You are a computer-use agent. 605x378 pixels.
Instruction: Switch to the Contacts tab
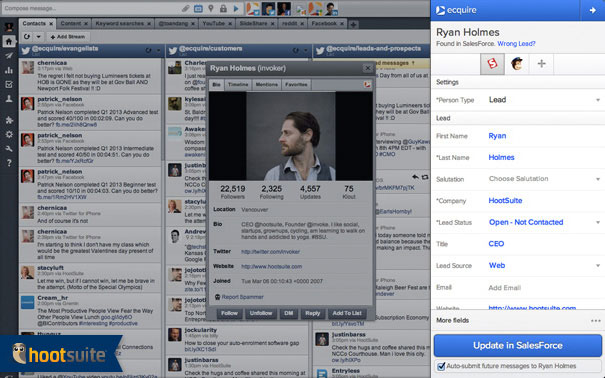pos(37,24)
